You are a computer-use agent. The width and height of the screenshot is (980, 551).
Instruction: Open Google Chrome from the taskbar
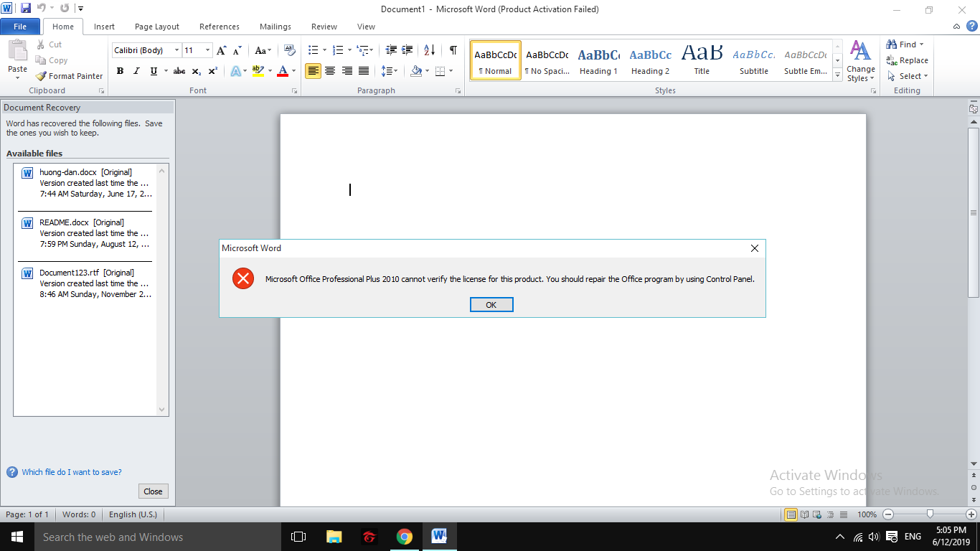coord(405,537)
